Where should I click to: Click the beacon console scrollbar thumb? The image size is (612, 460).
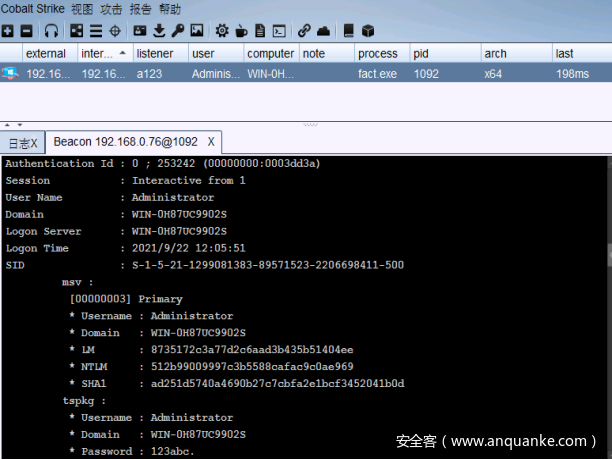[x=610, y=255]
